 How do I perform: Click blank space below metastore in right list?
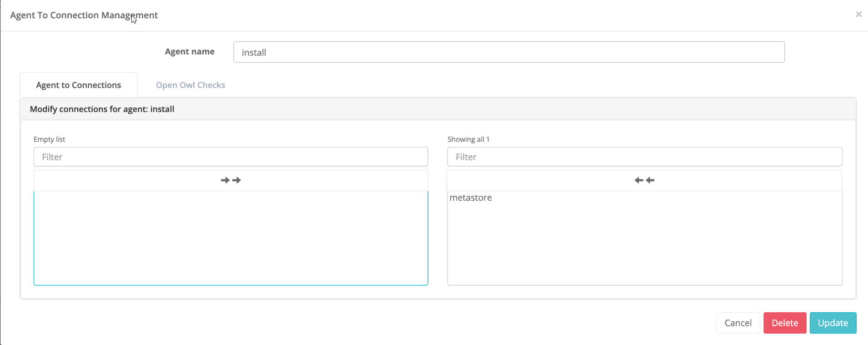click(644, 246)
